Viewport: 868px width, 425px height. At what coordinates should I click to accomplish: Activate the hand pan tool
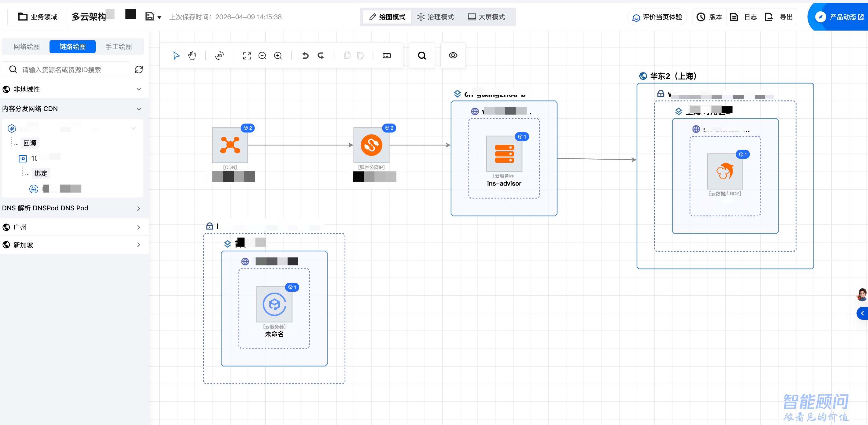point(192,55)
